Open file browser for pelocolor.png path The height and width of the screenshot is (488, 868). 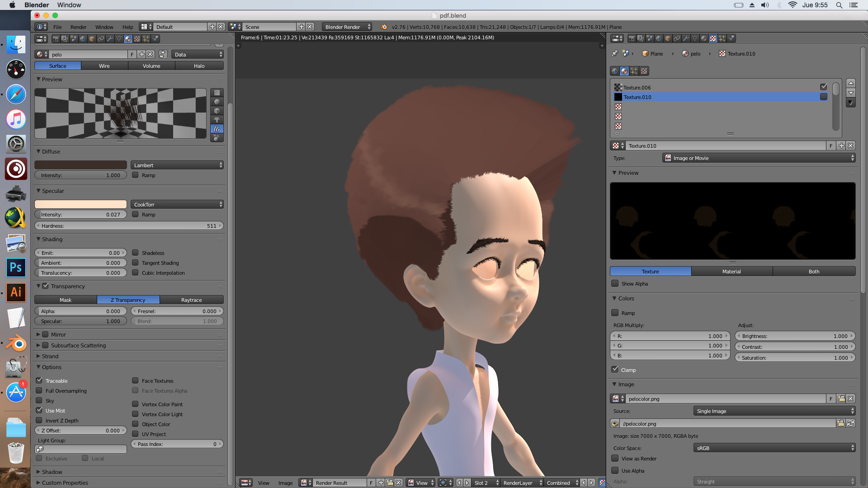pyautogui.click(x=840, y=423)
